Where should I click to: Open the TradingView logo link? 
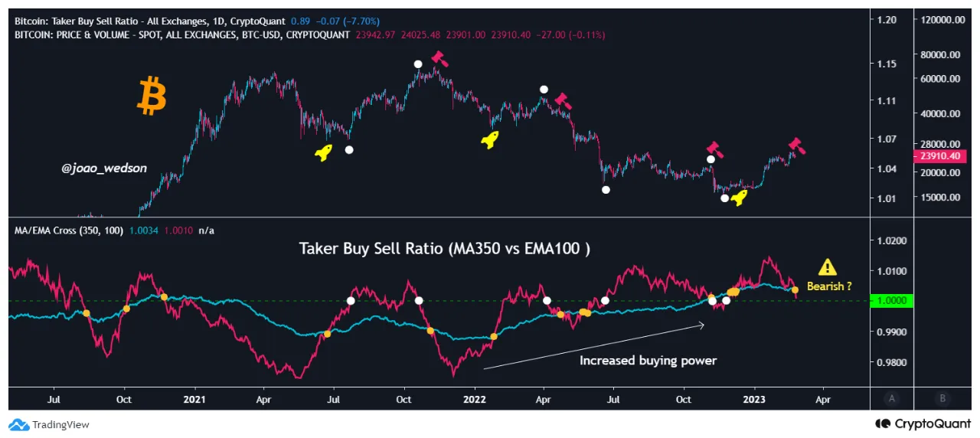[x=49, y=424]
